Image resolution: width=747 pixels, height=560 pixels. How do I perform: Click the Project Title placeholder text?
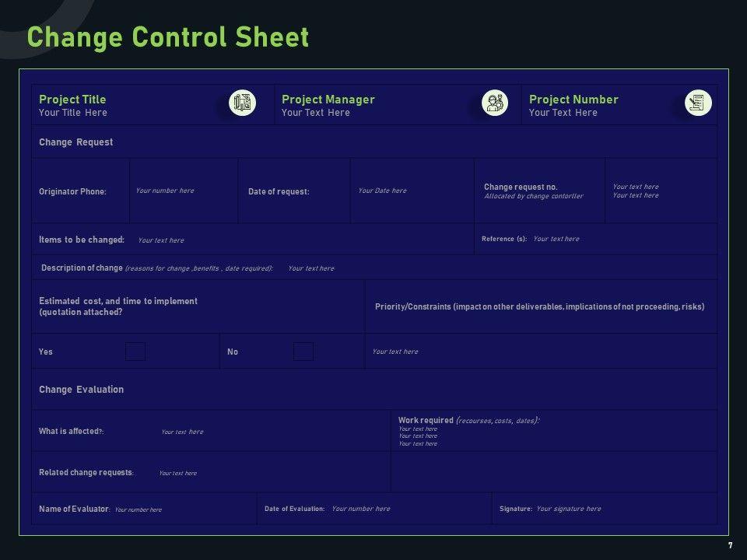(x=73, y=113)
